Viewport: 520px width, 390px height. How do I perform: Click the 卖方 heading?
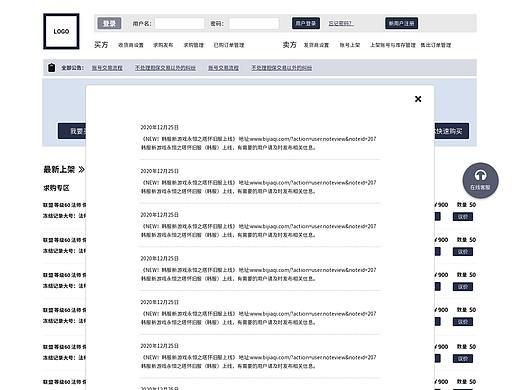point(289,45)
